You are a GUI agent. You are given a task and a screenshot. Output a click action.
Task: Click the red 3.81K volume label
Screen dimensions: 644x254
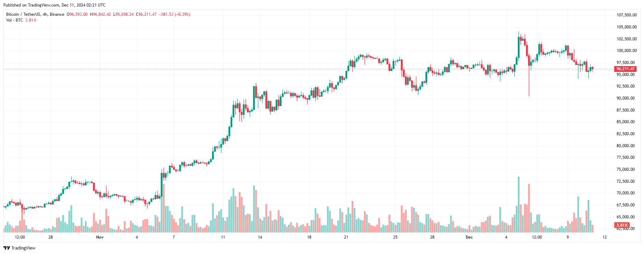(x=622, y=225)
